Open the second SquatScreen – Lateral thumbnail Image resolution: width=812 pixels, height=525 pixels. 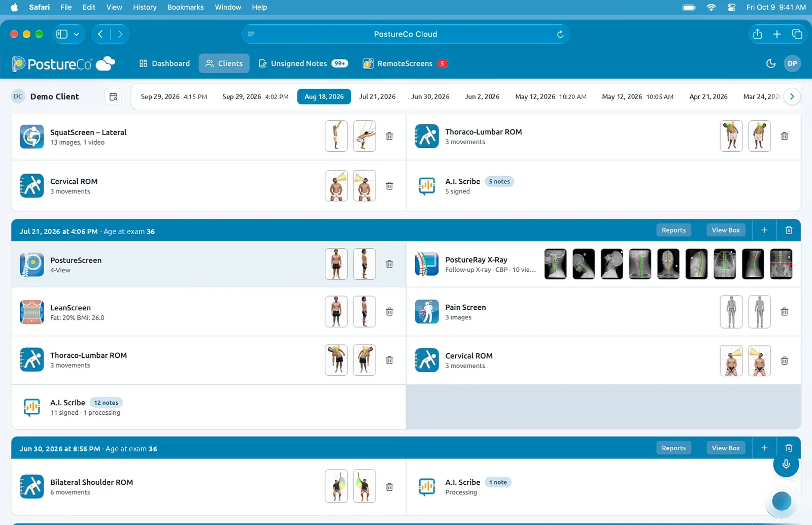tap(364, 136)
